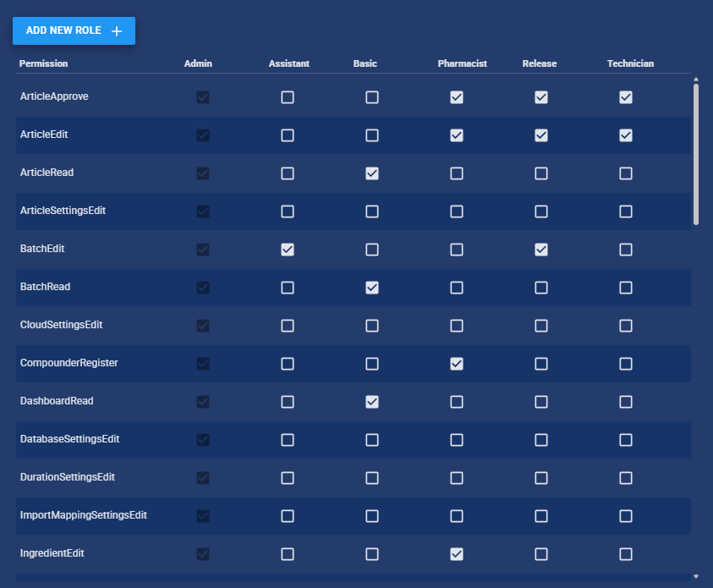Click the scrollbar down arrow

696,576
